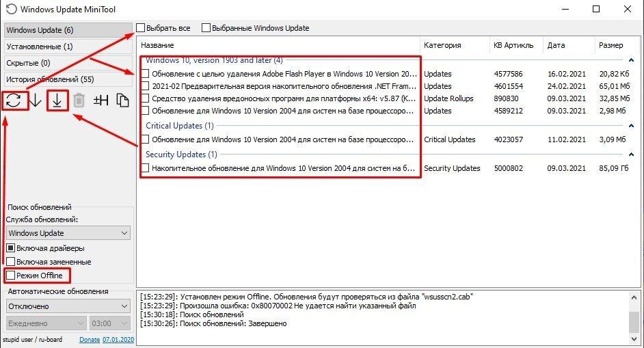Toggle the Включая драйверы checkbox

coord(11,248)
